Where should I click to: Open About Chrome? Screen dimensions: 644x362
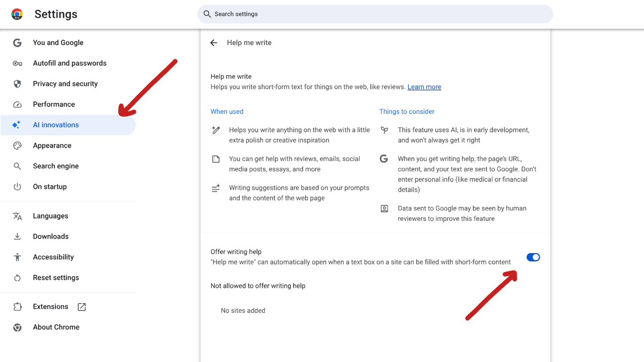tap(56, 327)
